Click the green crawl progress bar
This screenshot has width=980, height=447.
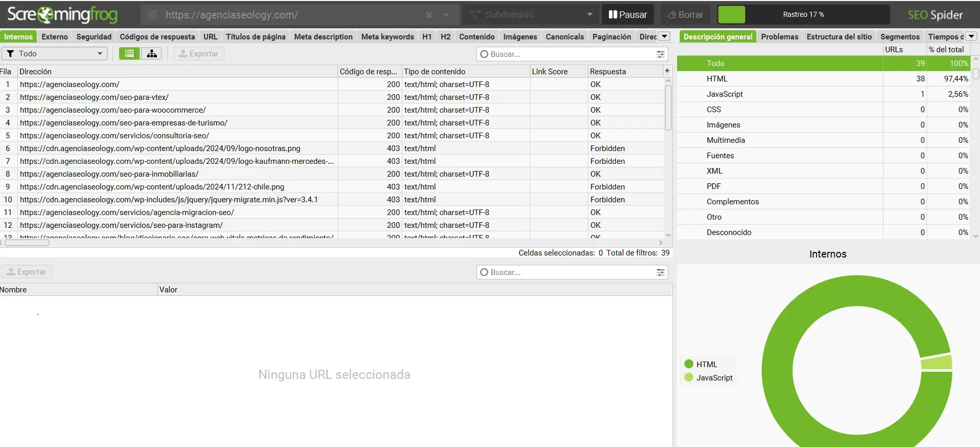731,15
